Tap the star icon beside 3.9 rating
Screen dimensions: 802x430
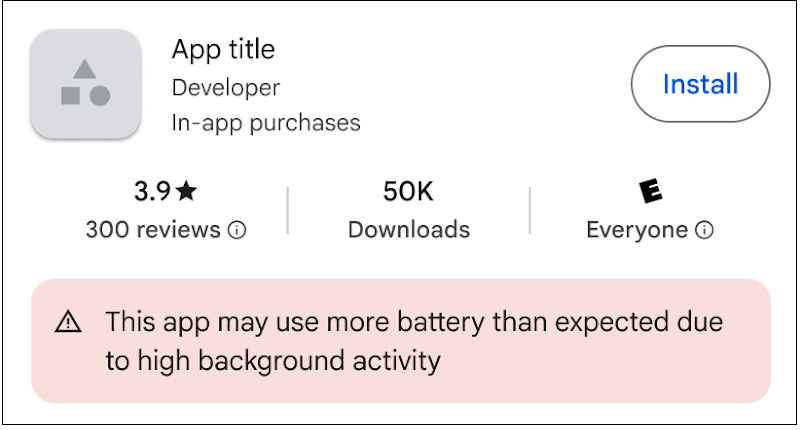[187, 190]
